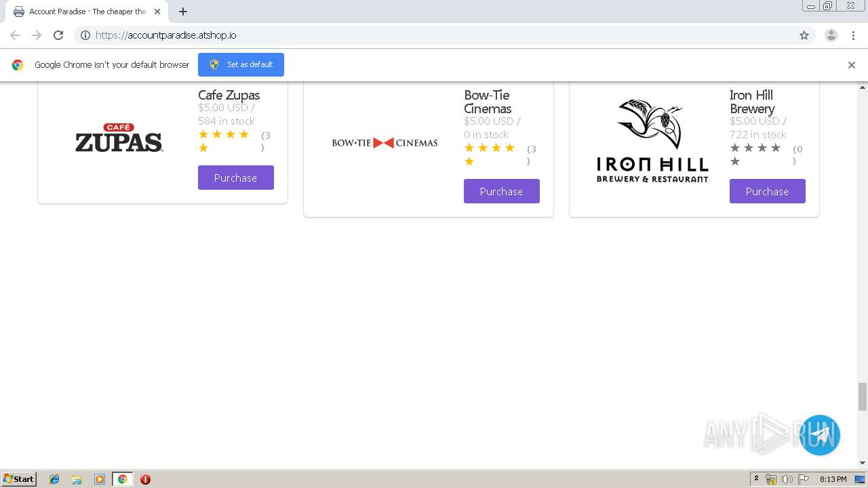
Task: Click the first star of Cafe Zupas rating
Action: click(x=203, y=134)
